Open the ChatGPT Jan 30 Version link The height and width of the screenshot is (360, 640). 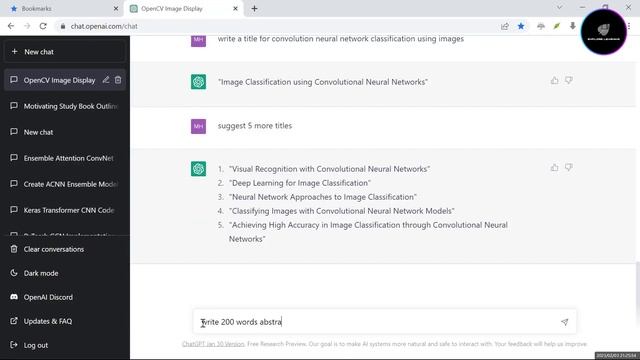[213, 344]
